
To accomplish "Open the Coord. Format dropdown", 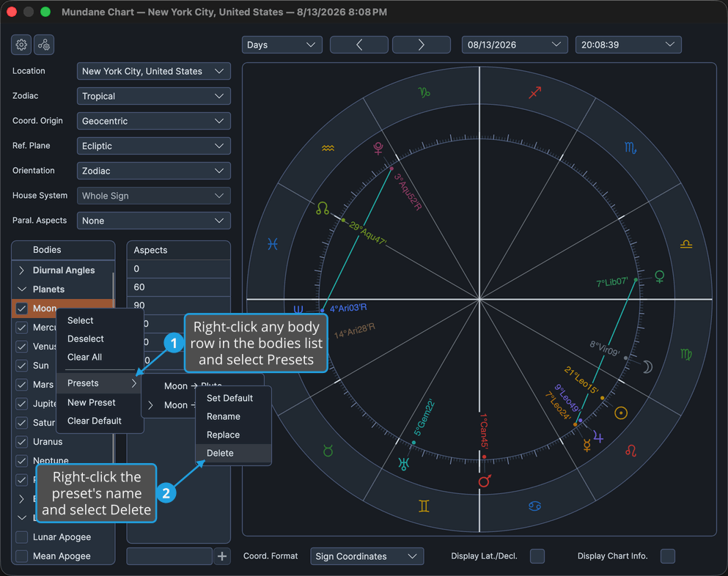I will tap(367, 556).
